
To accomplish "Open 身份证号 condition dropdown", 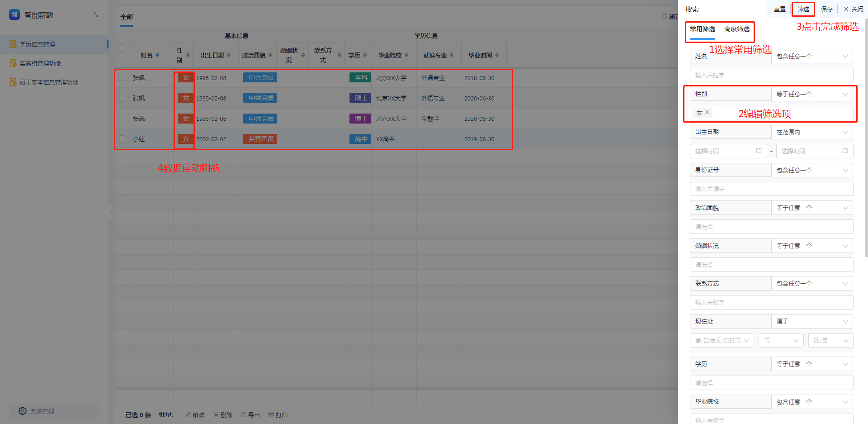I will (x=812, y=170).
